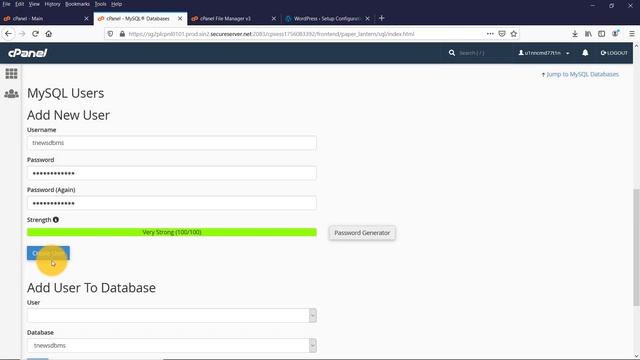This screenshot has width=640, height=360.
Task: Click the Strength info icon
Action: pos(56,220)
